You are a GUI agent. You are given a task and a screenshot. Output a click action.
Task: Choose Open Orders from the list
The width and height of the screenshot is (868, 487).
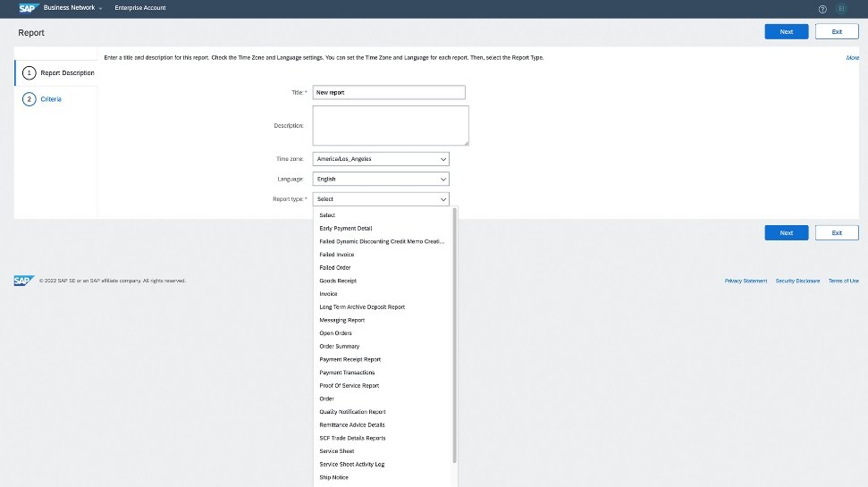[x=336, y=333]
